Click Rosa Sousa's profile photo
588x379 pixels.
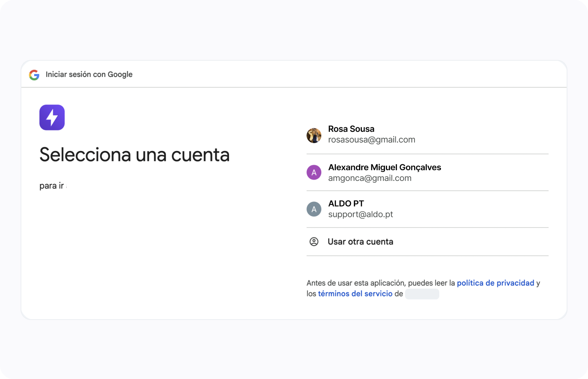(314, 135)
